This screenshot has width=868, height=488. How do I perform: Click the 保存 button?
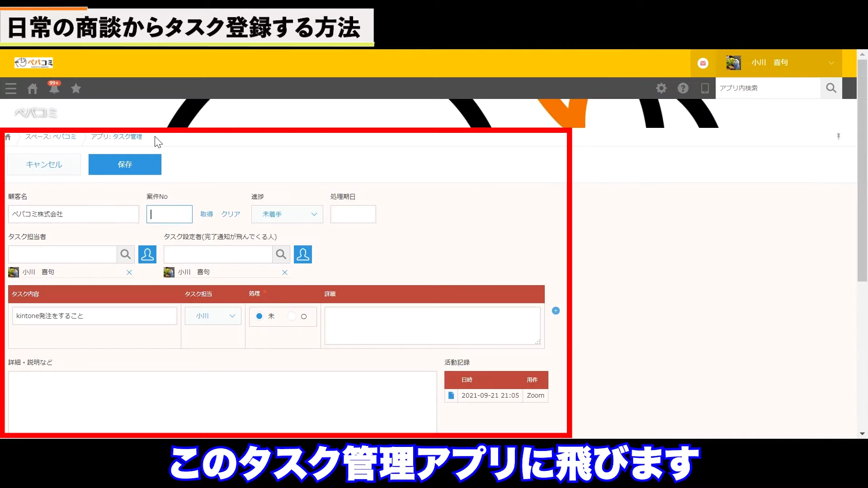(125, 164)
